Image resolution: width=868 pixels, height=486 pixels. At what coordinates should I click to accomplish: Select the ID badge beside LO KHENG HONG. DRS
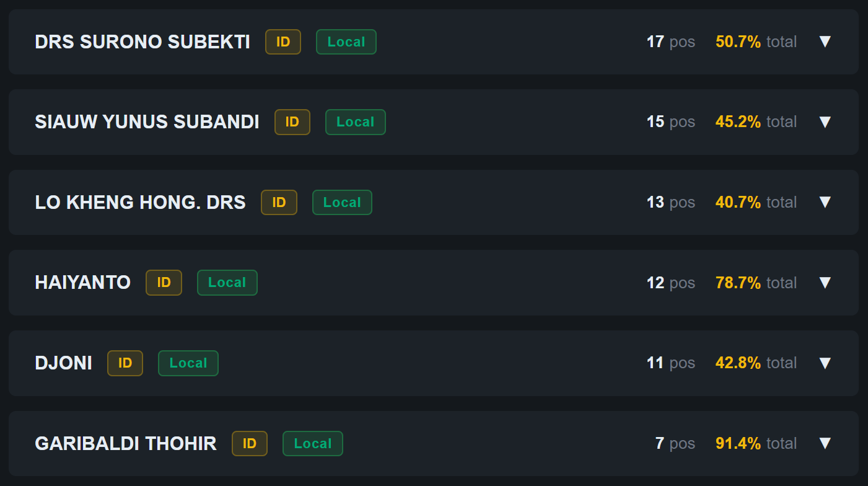pyautogui.click(x=279, y=202)
